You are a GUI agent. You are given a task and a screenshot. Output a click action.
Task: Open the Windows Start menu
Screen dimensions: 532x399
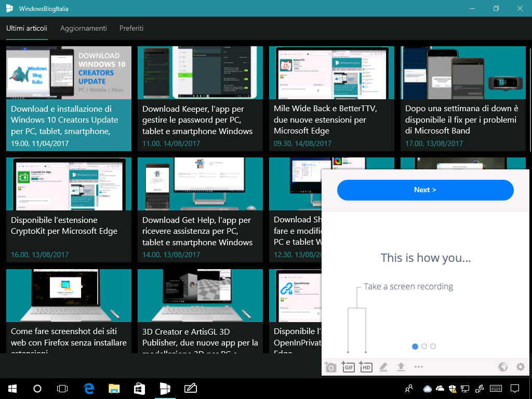(x=12, y=389)
